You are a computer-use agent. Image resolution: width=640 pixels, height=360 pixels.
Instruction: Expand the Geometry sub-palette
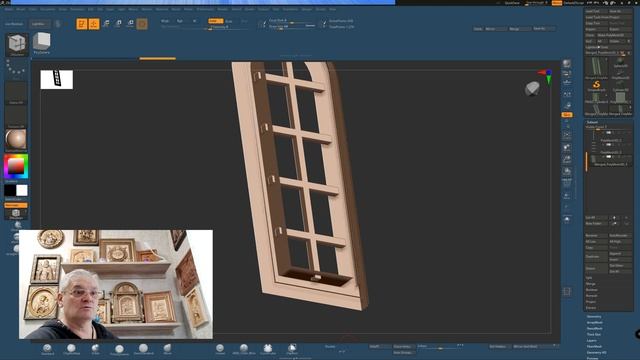pos(594,316)
